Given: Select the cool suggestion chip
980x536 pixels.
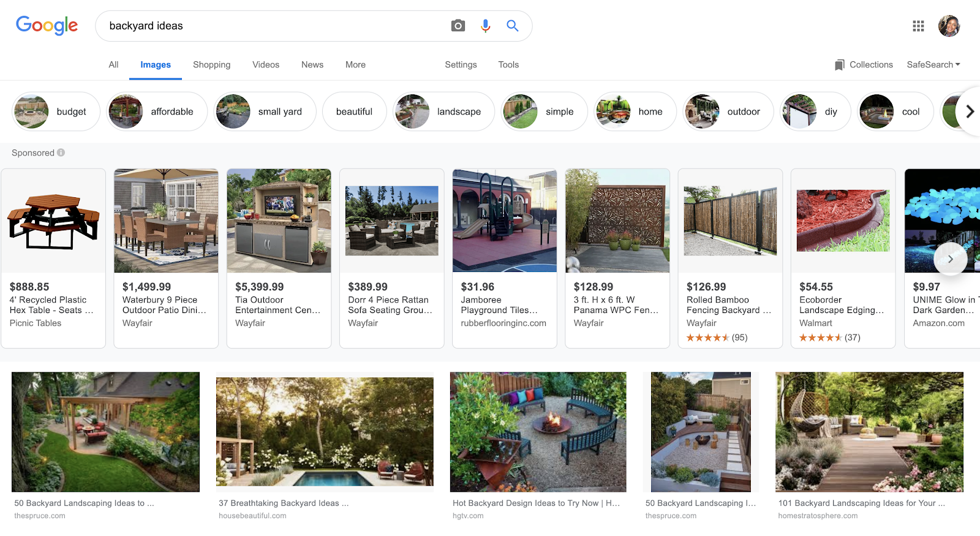Looking at the screenshot, I should 895,111.
